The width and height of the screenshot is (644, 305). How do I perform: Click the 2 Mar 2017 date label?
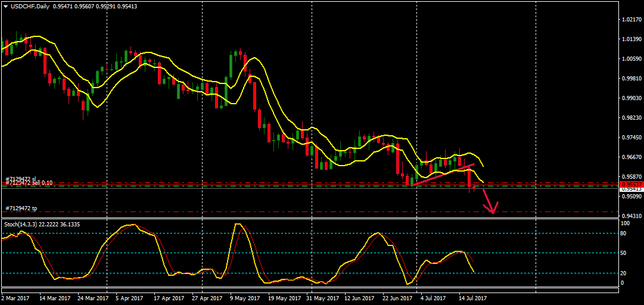click(x=15, y=298)
